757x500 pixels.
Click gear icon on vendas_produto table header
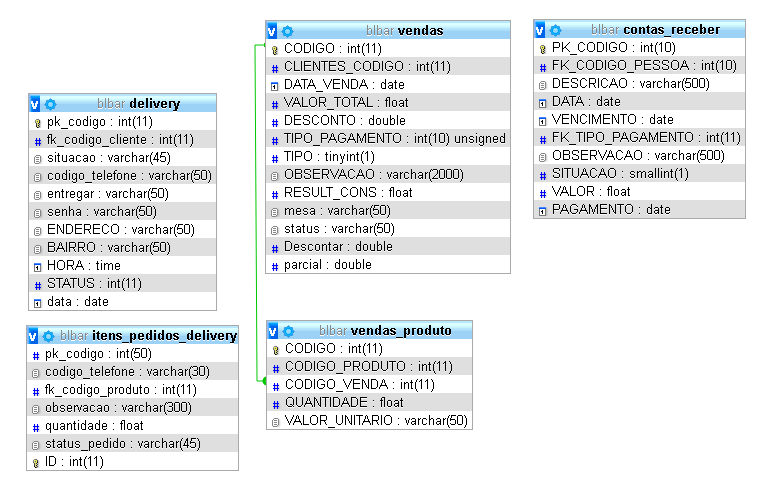pos(288,331)
